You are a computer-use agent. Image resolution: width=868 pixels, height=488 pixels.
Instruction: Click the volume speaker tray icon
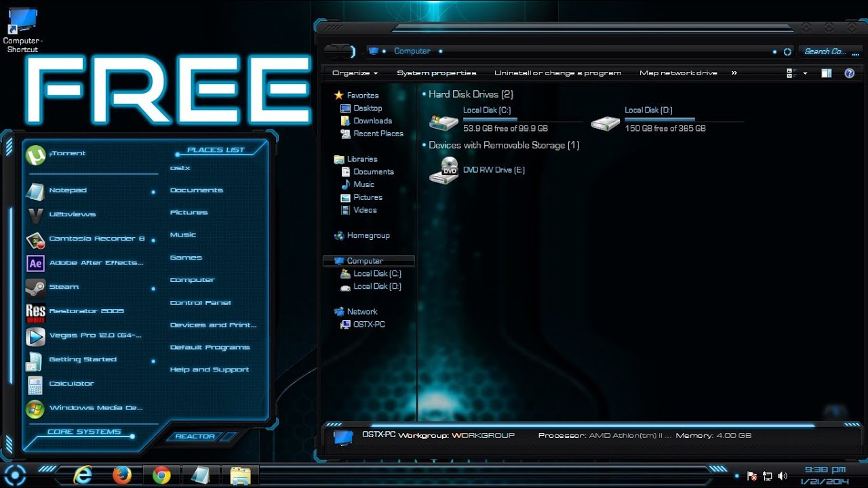pyautogui.click(x=783, y=476)
